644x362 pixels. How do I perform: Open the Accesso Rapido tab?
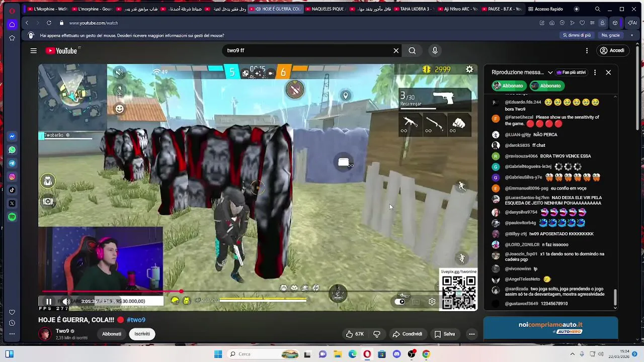(546, 9)
